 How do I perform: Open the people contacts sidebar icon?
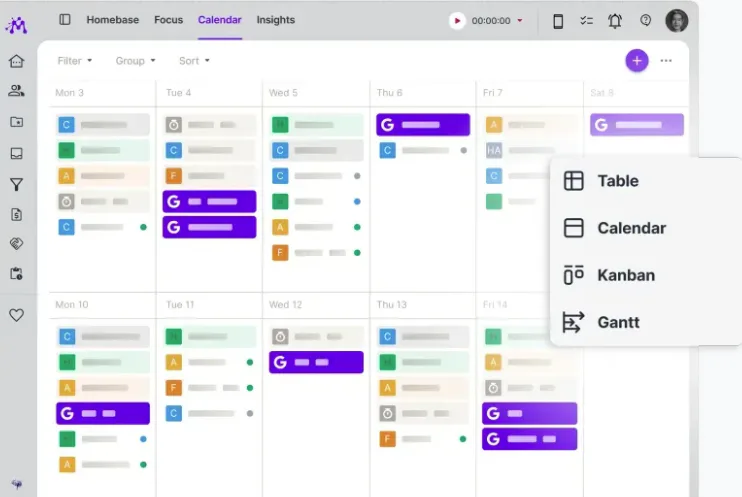(17, 90)
